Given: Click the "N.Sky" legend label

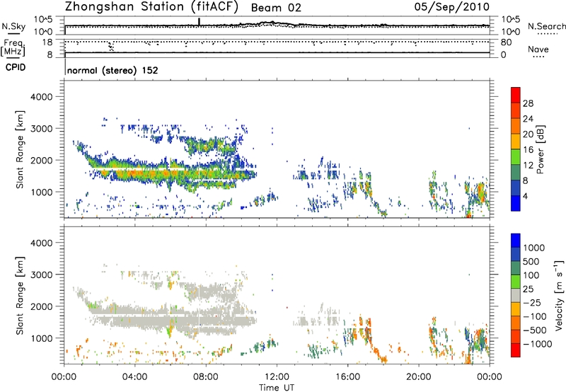Looking at the screenshot, I should coord(13,26).
